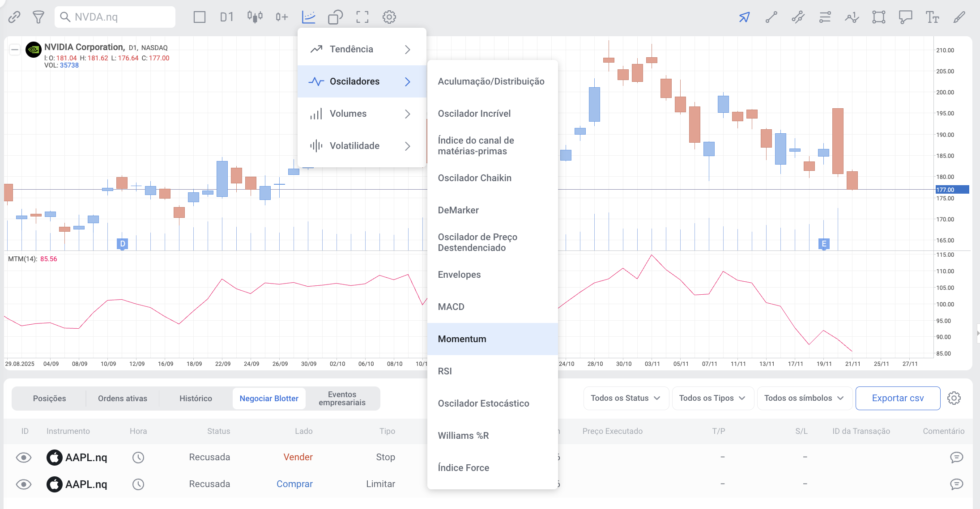The width and height of the screenshot is (980, 509).
Task: Select Momentum from oscillators list
Action: pyautogui.click(x=462, y=339)
